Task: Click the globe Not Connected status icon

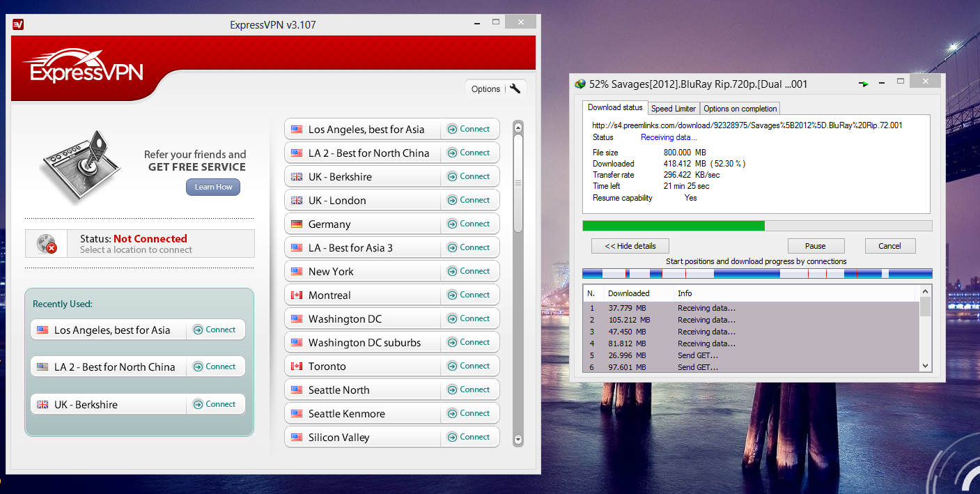Action: click(47, 244)
